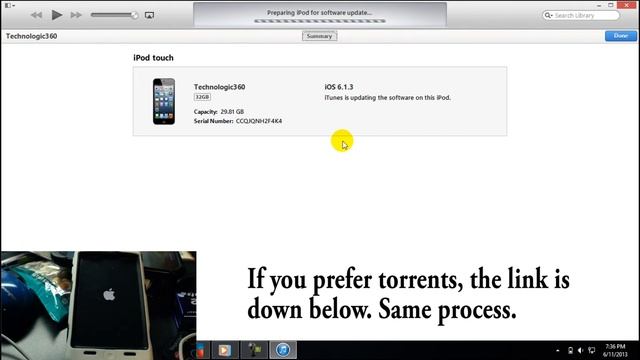640x360 pixels.
Task: Click the power battery tray icon
Action: click(570, 351)
